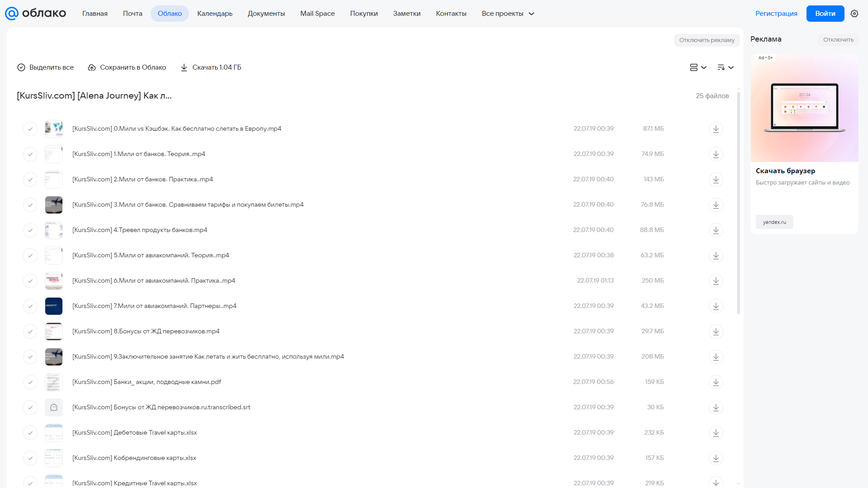Select the 1.Мили от банков Теория file checkbox
Screen dimensions: 868x488
click(x=30, y=154)
